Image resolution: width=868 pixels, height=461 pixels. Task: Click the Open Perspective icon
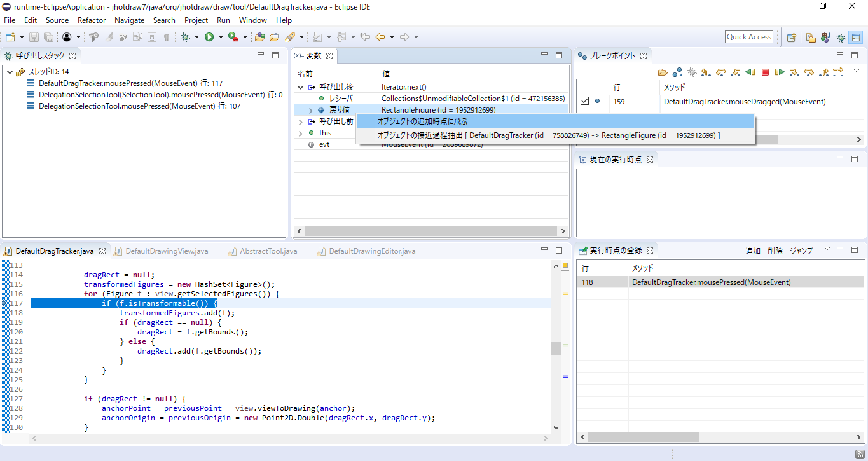[x=792, y=37]
